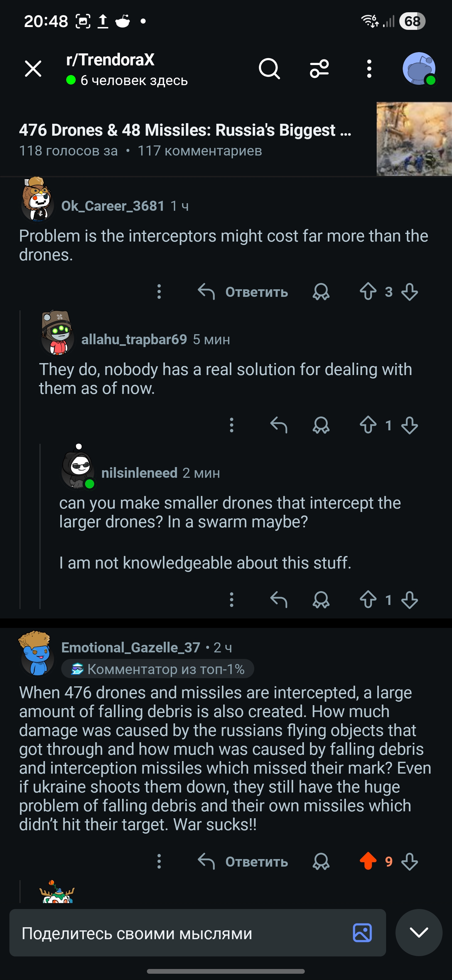This screenshot has width=452, height=980.
Task: Give award to the Ok_Career_3681 comment
Action: [321, 292]
